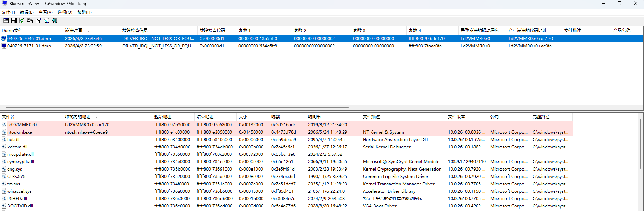
Task: Sort by 导致崩溃的驱动程序 column header
Action: pyautogui.click(x=483, y=31)
